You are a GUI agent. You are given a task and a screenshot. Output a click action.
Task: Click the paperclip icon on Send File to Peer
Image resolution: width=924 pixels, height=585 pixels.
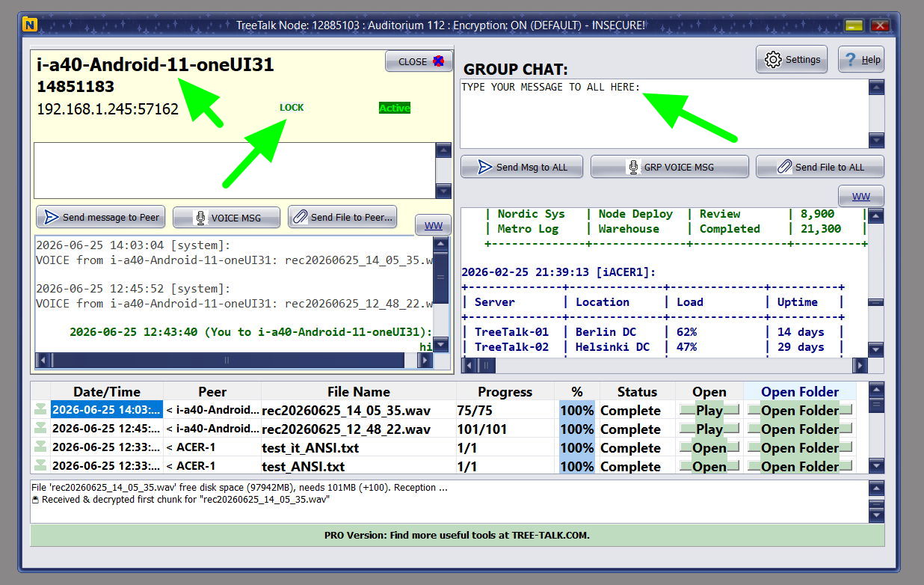(x=301, y=218)
